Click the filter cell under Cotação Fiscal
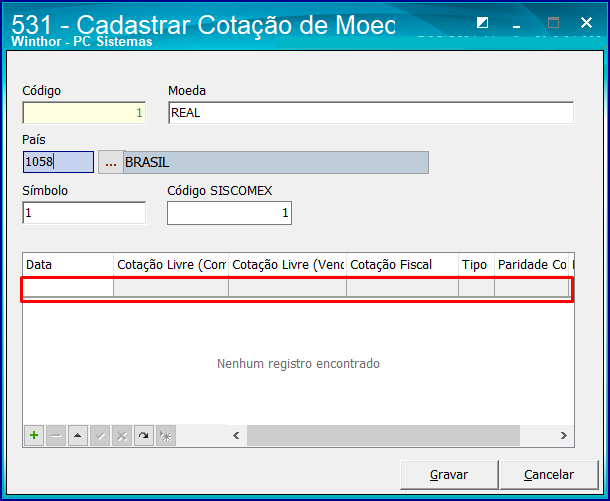Viewport: 610px width, 501px height. (402, 288)
